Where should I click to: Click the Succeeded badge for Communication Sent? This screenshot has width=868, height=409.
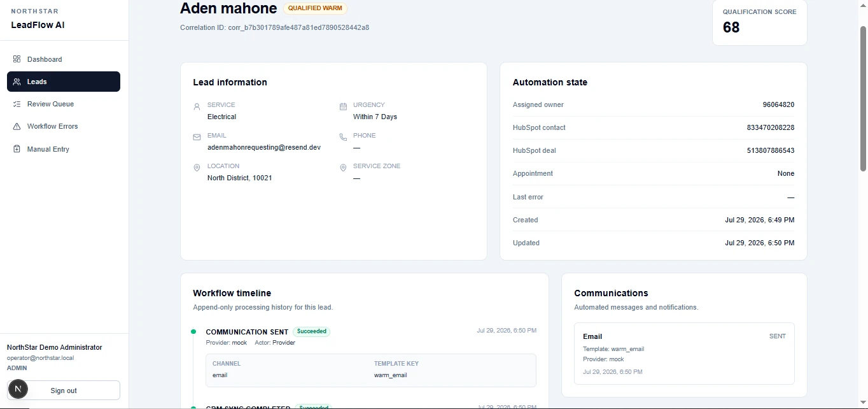tap(312, 331)
